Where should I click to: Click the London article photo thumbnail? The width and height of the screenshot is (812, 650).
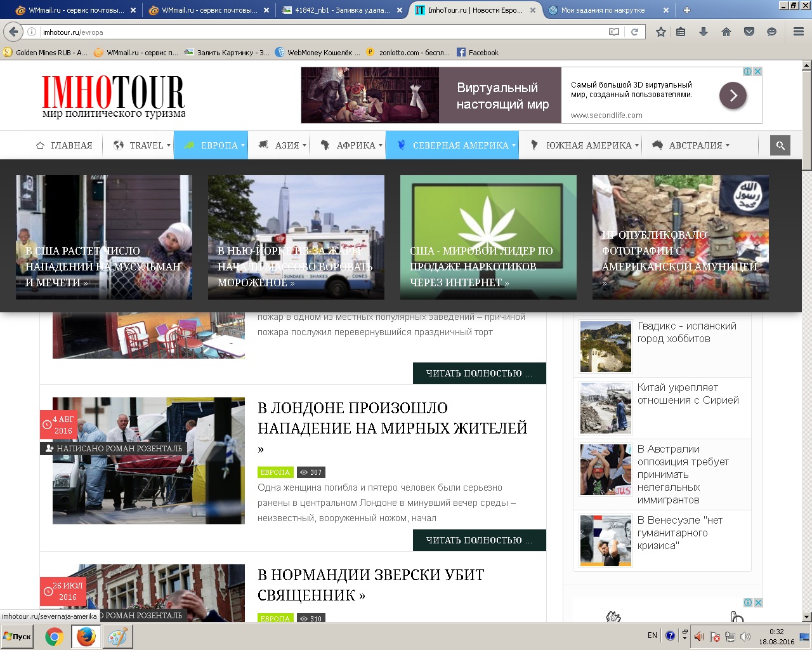(148, 461)
